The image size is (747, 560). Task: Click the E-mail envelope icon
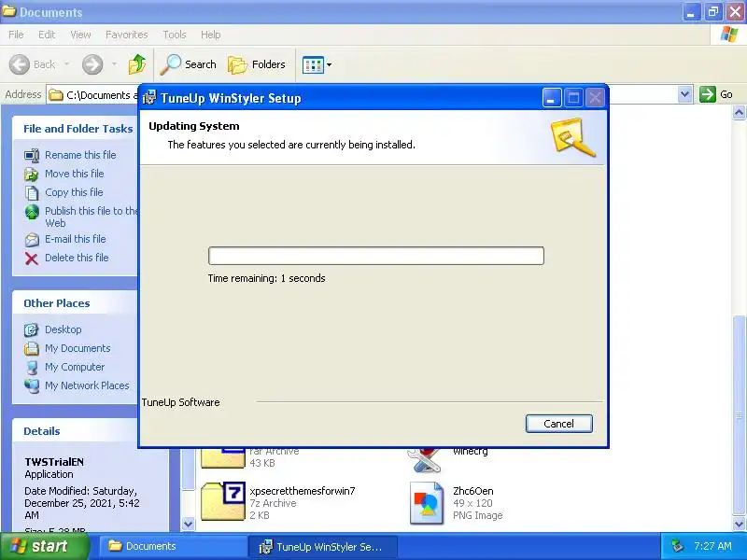(32, 240)
